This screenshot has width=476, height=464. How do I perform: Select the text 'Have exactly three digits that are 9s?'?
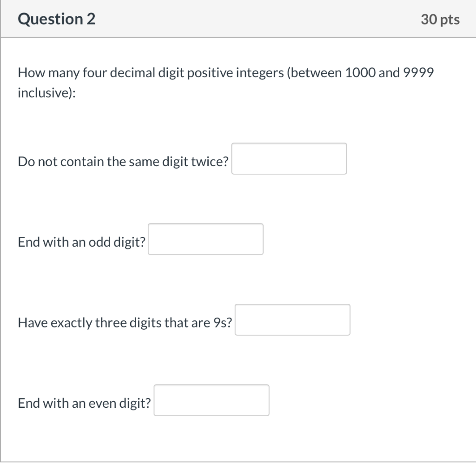125,322
